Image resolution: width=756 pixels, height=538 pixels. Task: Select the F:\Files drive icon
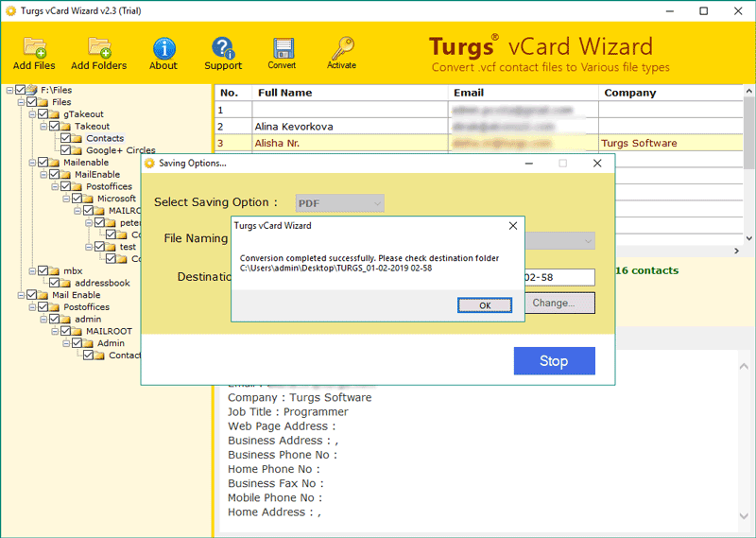point(32,90)
